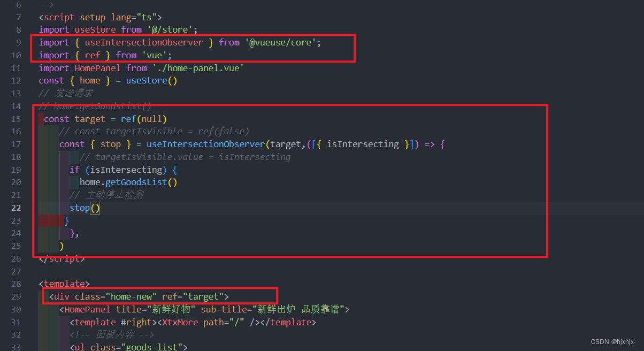The width and height of the screenshot is (644, 351).
Task: Click the './home-panel.vue' path string
Action: [198, 68]
